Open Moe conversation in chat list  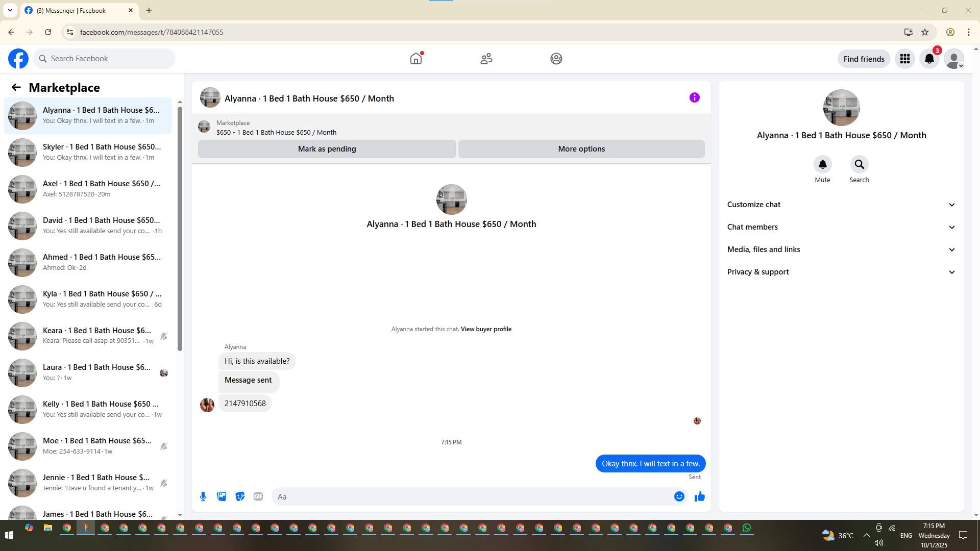tap(88, 446)
